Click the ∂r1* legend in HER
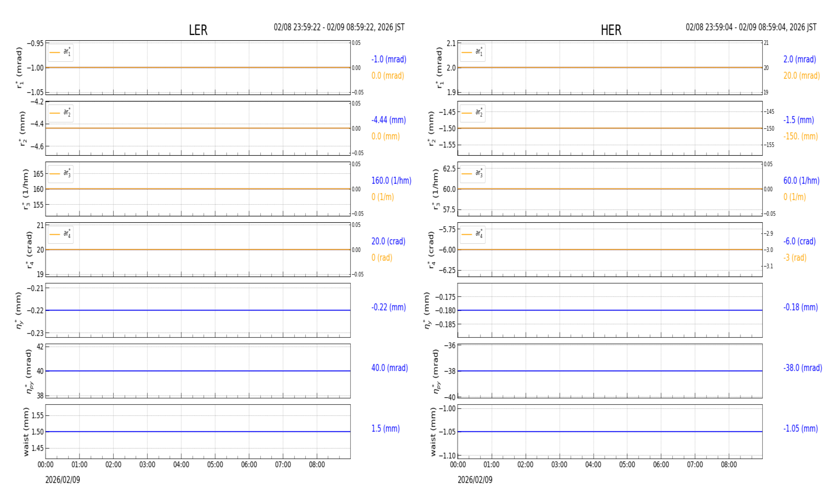824x504 pixels. click(473, 52)
